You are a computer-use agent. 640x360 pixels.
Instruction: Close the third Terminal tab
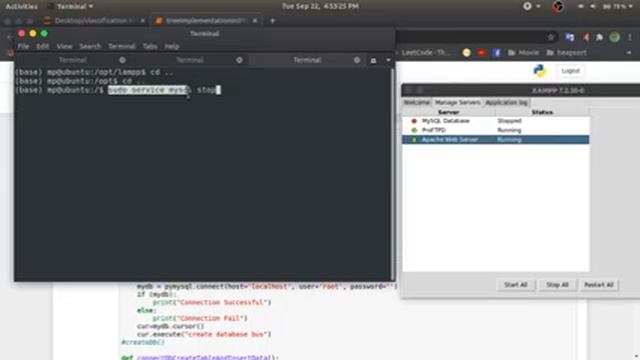(357, 60)
